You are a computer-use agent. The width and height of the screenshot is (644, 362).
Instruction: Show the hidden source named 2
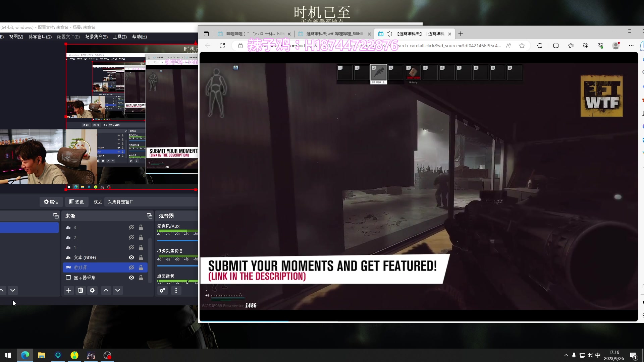pos(131,237)
